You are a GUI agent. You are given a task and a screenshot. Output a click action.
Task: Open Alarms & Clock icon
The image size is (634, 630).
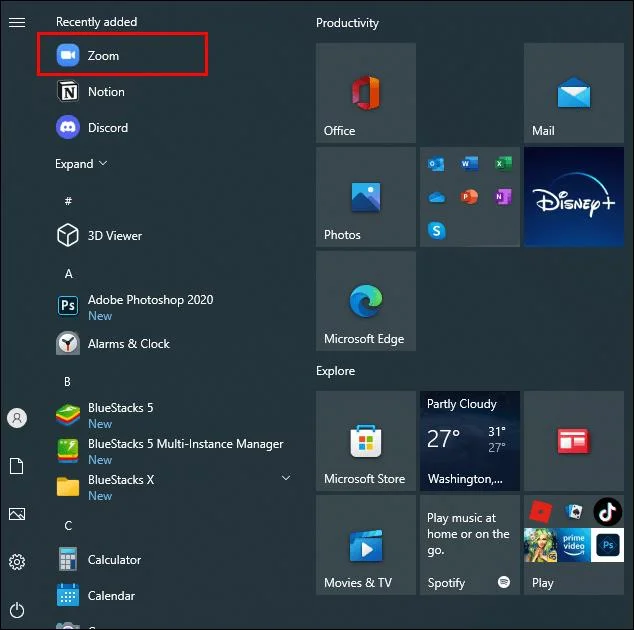click(68, 343)
